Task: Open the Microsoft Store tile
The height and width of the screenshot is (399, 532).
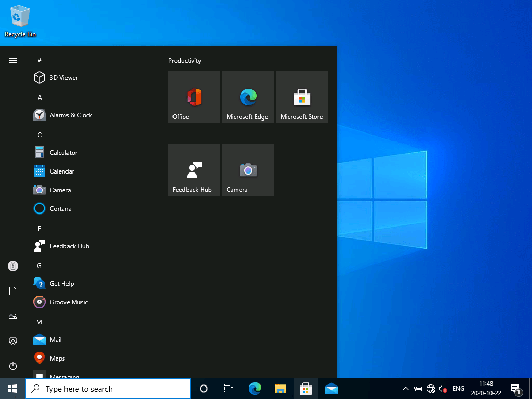Action: (x=302, y=97)
